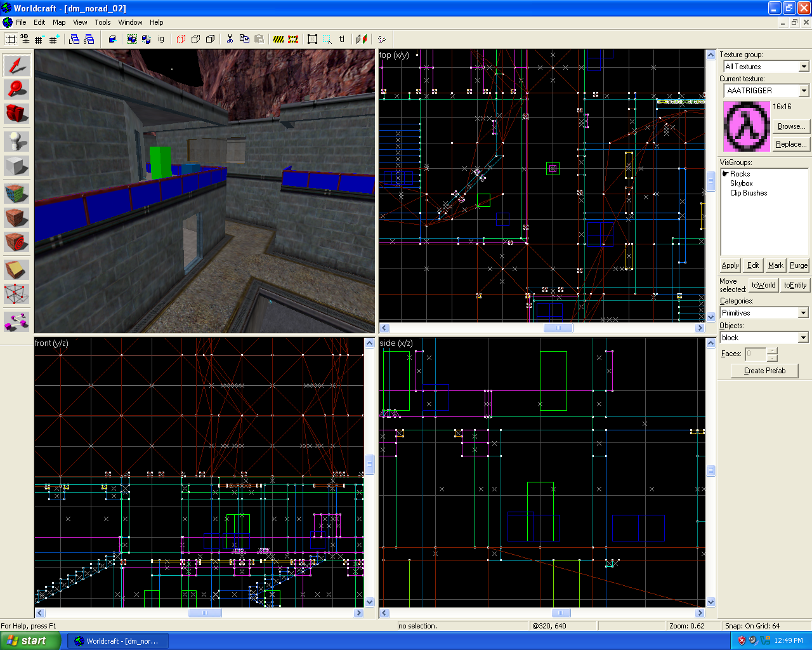Open the View menu
Image resolution: width=812 pixels, height=650 pixels.
click(x=80, y=22)
